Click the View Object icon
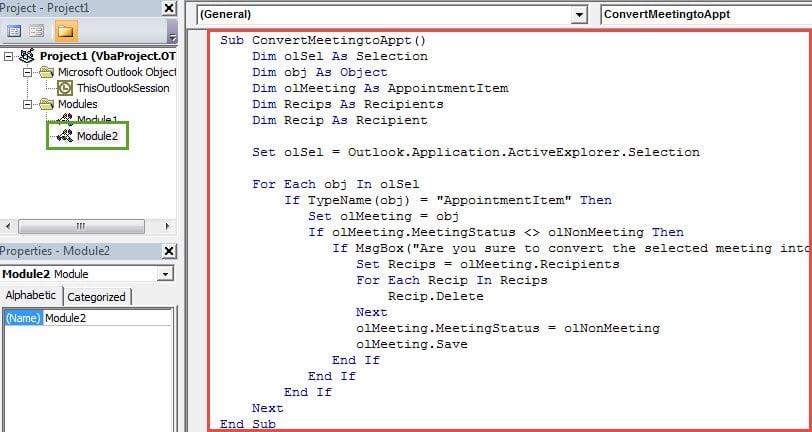Image resolution: width=812 pixels, height=432 pixels. click(38, 31)
